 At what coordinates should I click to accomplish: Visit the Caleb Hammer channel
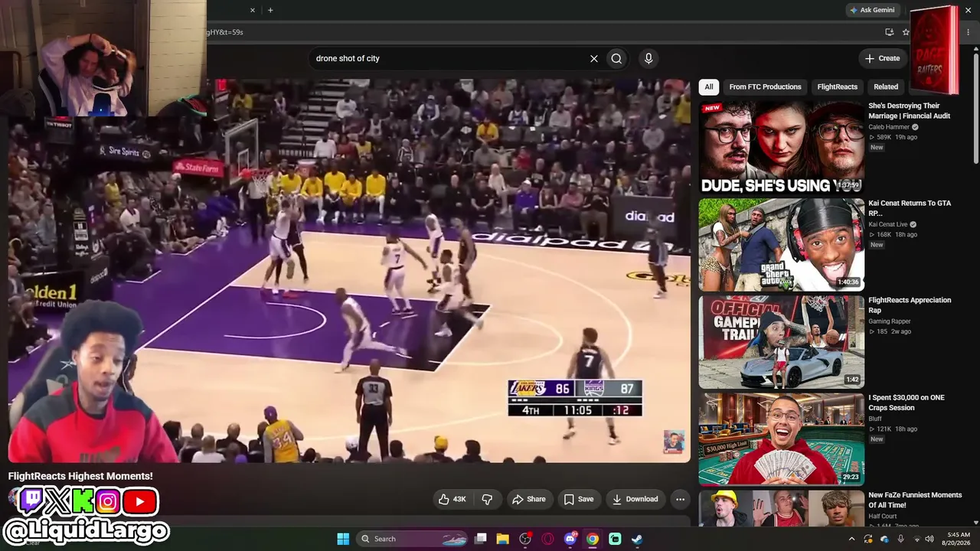pos(888,127)
